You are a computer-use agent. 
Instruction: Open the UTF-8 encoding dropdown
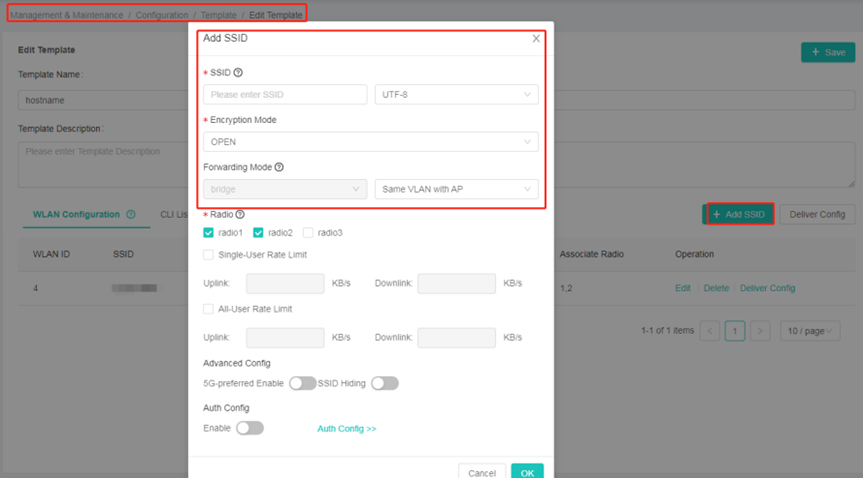click(x=456, y=95)
